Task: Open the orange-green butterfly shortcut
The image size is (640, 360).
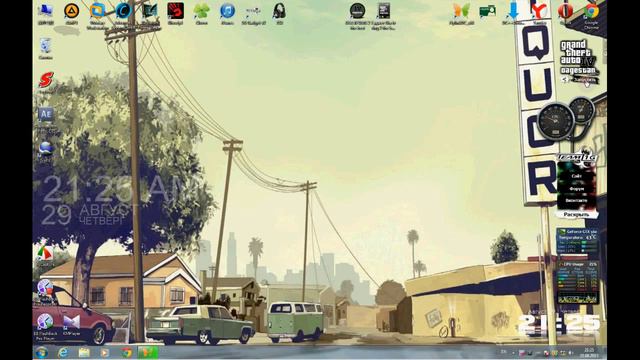Action: [461, 13]
